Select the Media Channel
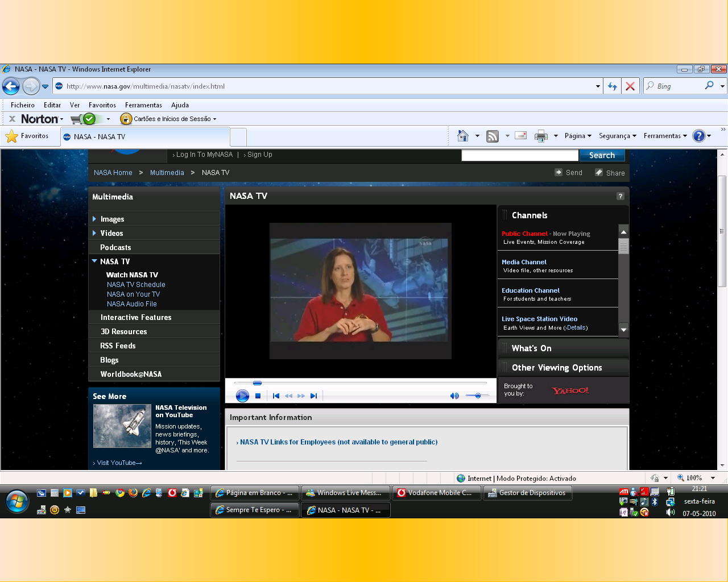The image size is (728, 582). click(x=524, y=262)
